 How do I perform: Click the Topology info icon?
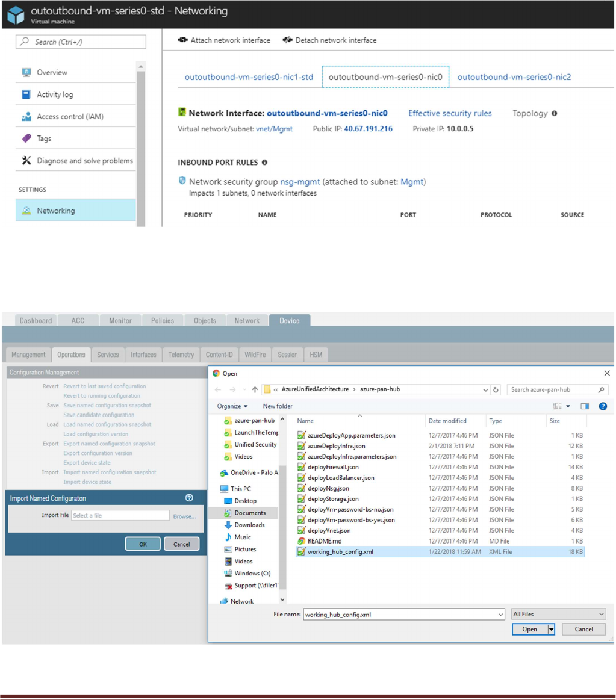point(555,113)
